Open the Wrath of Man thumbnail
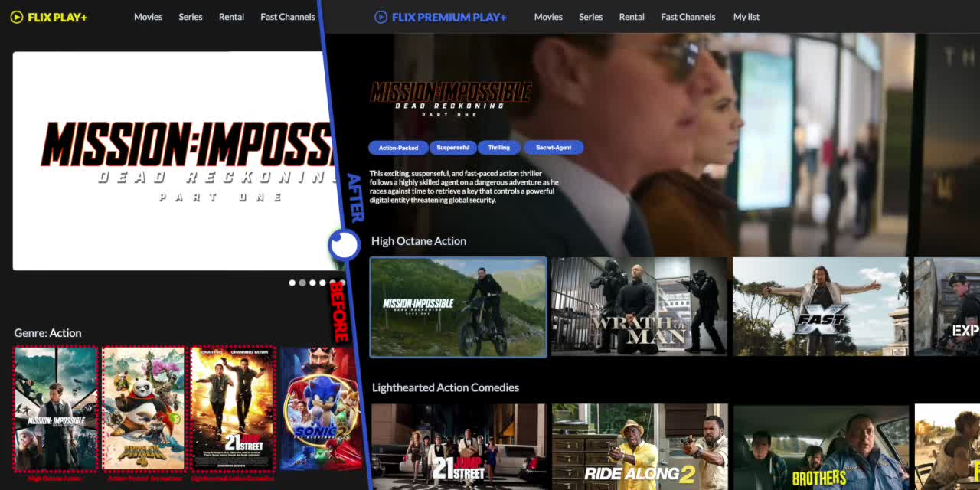Image resolution: width=980 pixels, height=490 pixels. coord(639,307)
